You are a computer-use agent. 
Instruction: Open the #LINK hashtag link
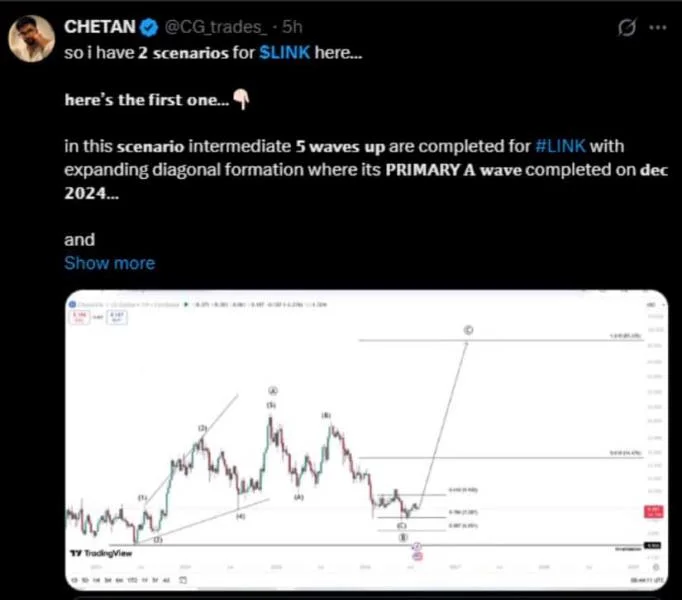[x=560, y=146]
